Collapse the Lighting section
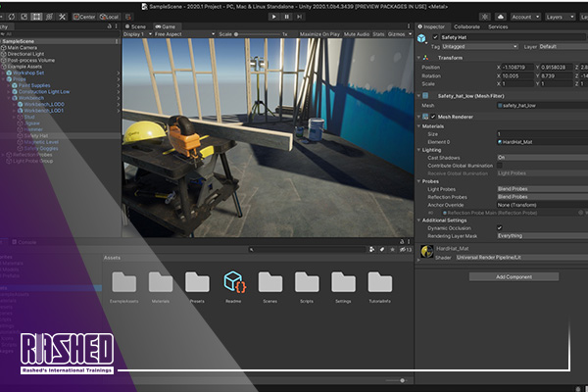Viewport: 588px width, 392px height. (x=418, y=150)
